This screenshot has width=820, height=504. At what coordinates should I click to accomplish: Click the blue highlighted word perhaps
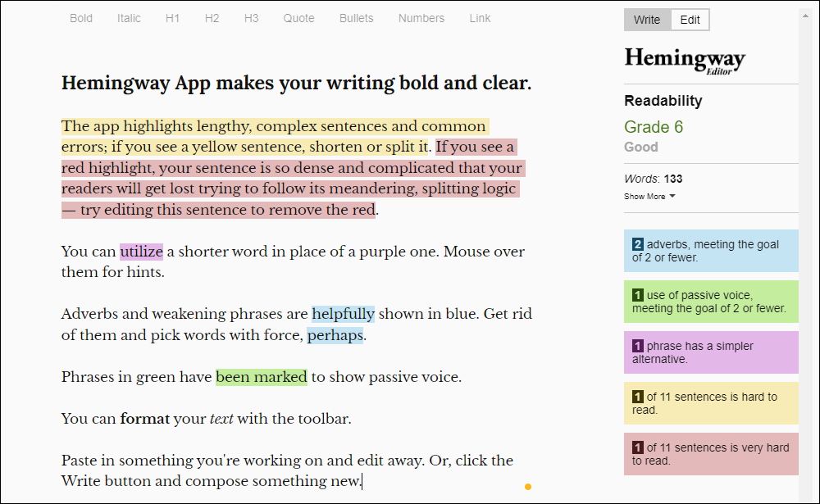pos(335,335)
